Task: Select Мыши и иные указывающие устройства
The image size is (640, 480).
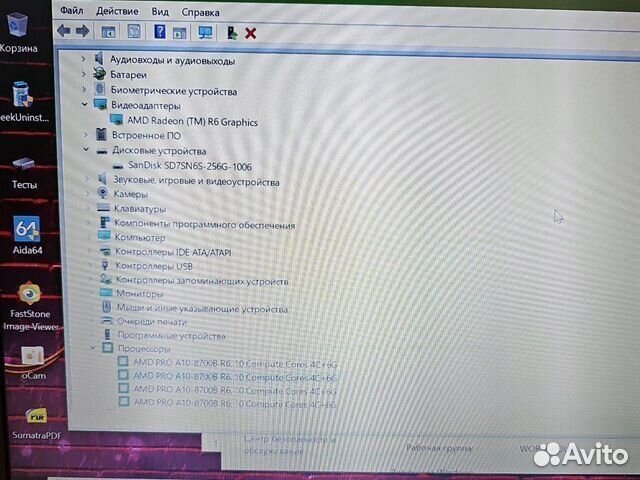Action: coord(202,309)
